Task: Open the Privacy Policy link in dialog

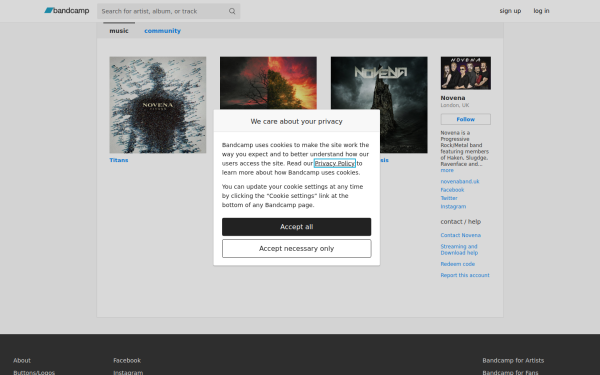Action: coord(334,163)
